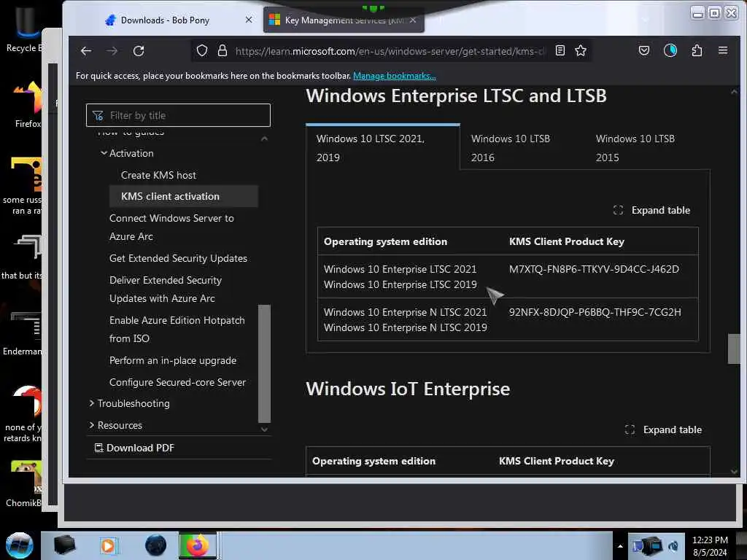
Task: Reload the current page
Action: point(139,51)
